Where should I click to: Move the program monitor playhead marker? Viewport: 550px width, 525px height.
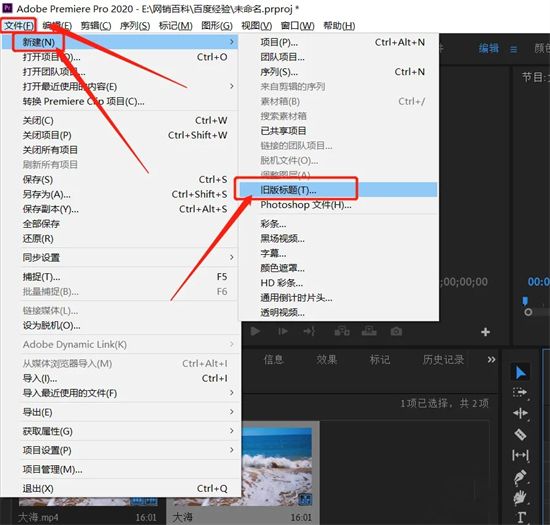pyautogui.click(x=525, y=301)
